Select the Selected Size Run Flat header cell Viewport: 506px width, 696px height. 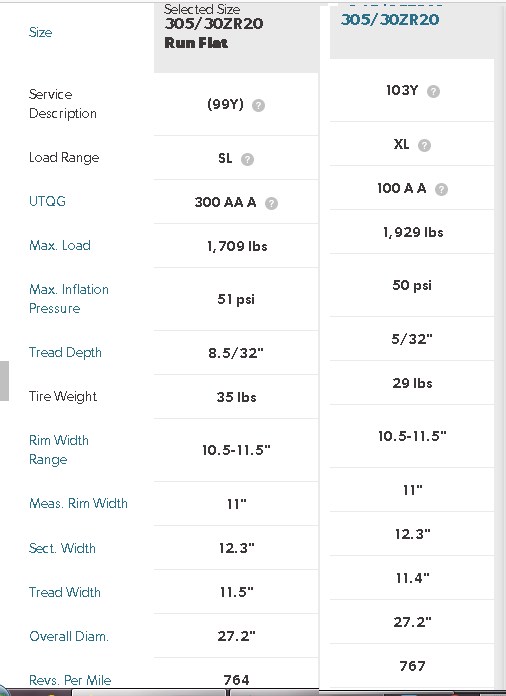click(236, 37)
